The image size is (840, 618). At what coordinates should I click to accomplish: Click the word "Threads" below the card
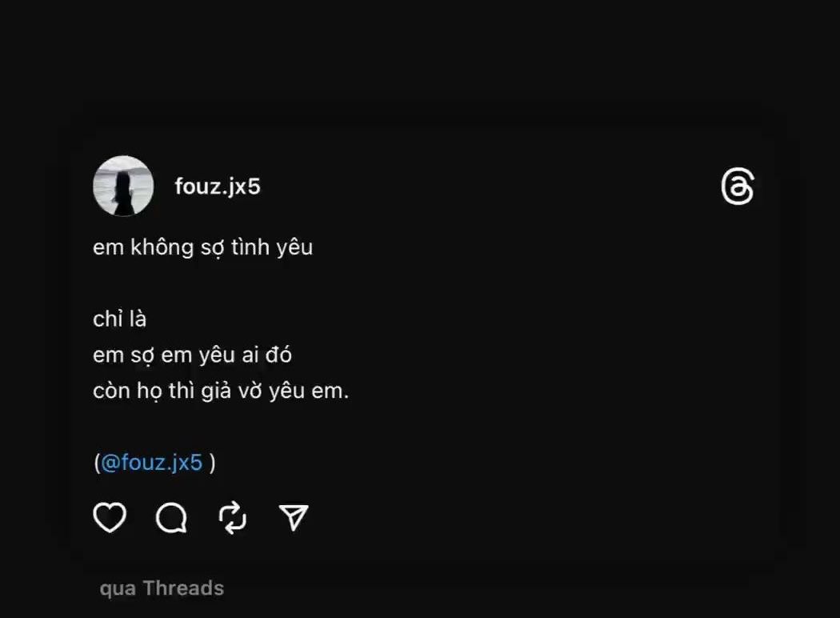(183, 588)
